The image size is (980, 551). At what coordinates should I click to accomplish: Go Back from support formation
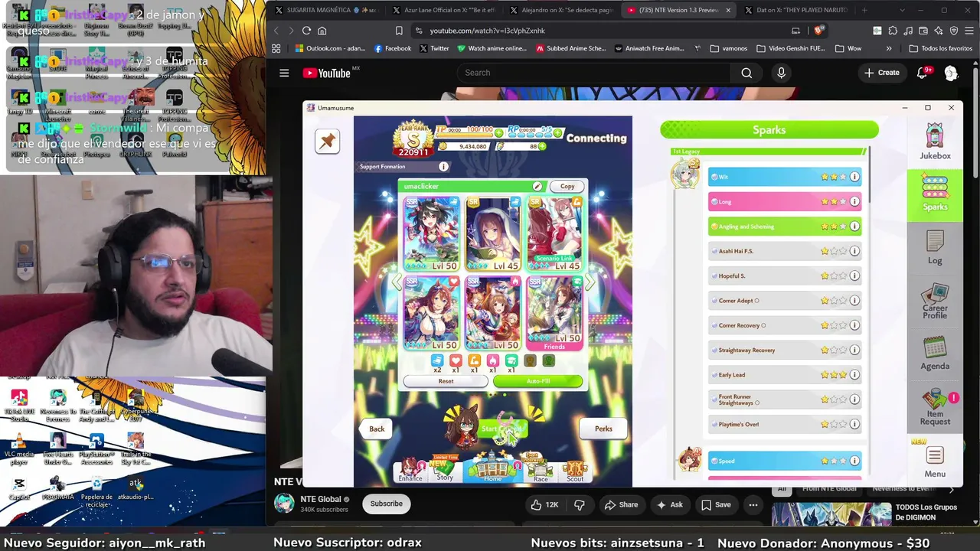(x=377, y=429)
